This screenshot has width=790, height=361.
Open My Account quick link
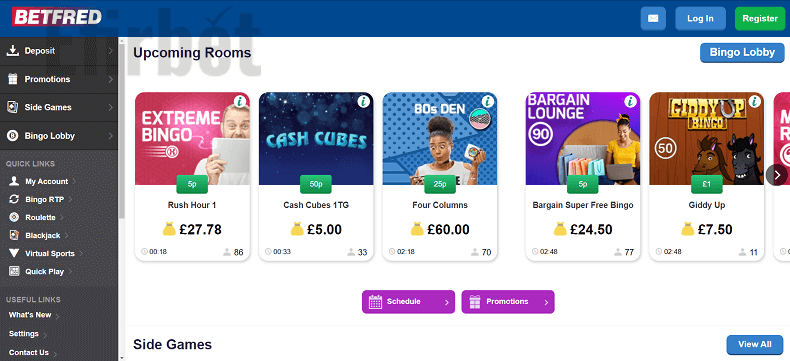(47, 181)
